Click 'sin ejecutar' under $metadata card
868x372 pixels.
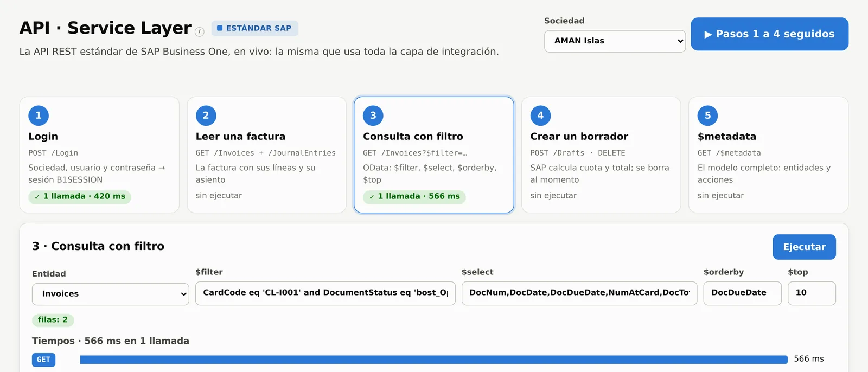click(x=720, y=196)
